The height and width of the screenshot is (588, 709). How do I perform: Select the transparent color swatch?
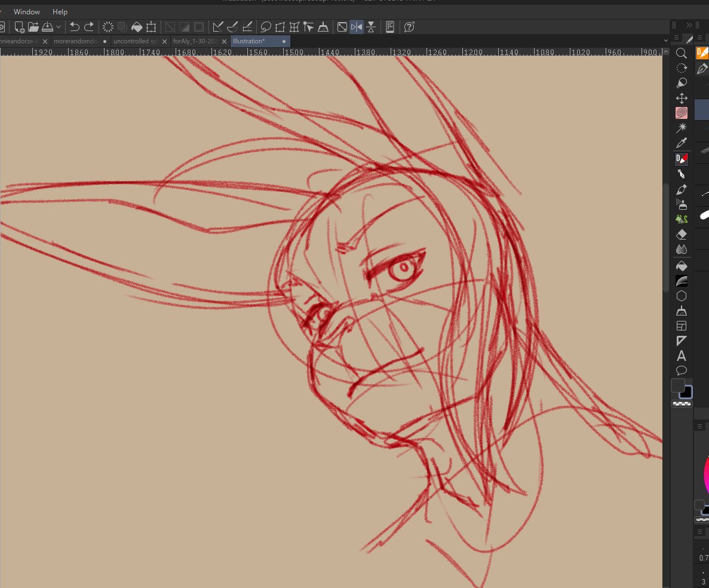pyautogui.click(x=682, y=403)
